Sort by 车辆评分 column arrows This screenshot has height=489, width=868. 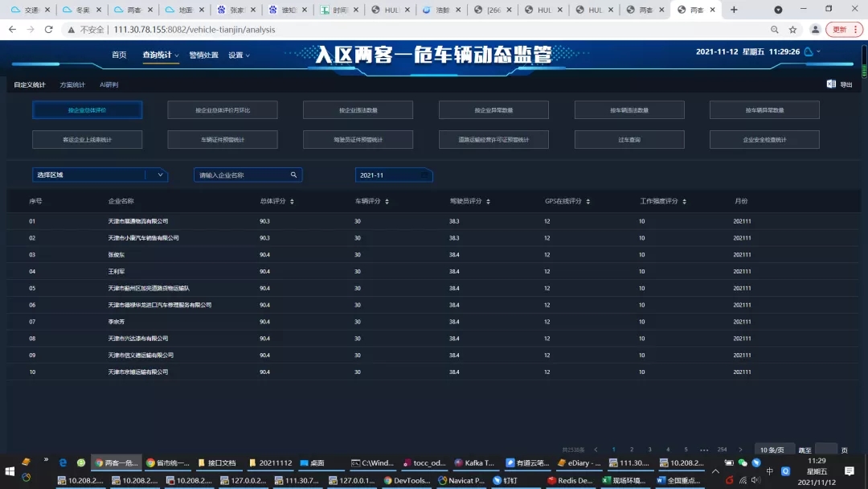click(x=387, y=202)
